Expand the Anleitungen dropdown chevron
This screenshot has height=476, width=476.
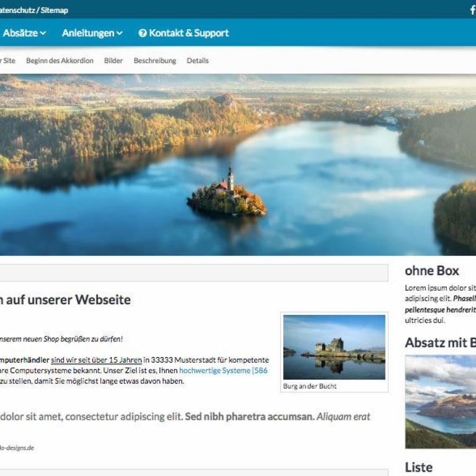point(120,33)
